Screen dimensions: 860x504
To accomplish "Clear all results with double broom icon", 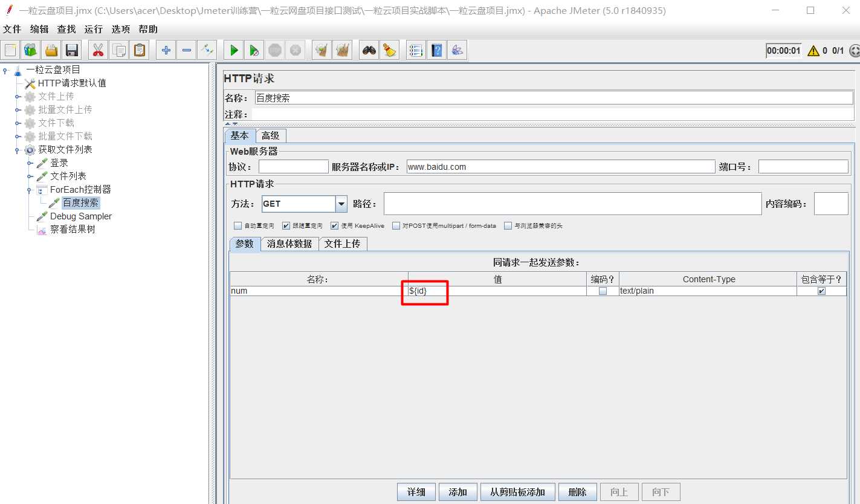I will pos(343,50).
